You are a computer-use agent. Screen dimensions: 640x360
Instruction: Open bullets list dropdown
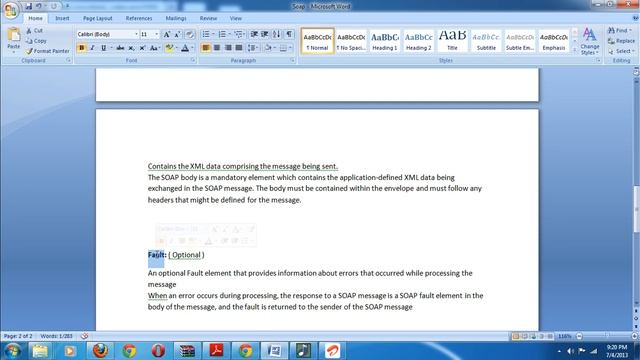click(x=213, y=34)
